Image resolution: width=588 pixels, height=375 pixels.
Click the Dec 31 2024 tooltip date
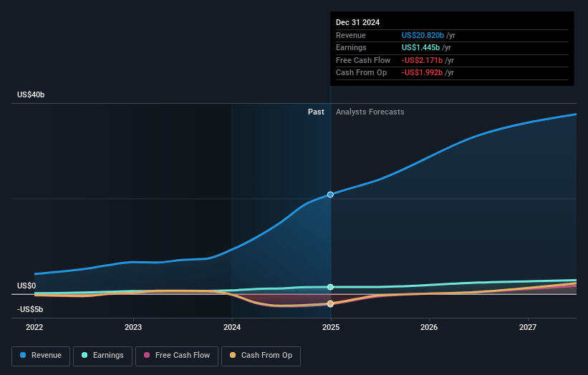point(358,22)
